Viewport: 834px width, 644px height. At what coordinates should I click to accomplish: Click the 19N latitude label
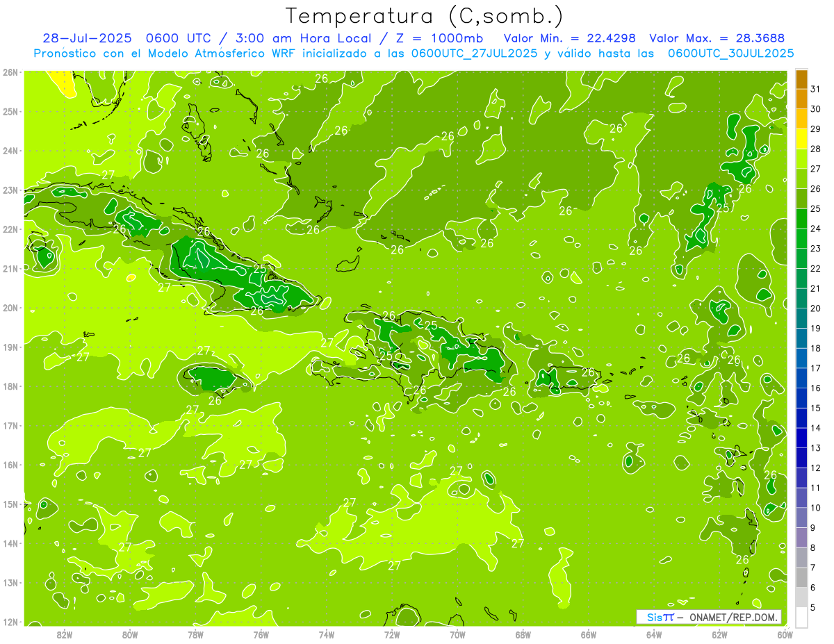(10, 347)
